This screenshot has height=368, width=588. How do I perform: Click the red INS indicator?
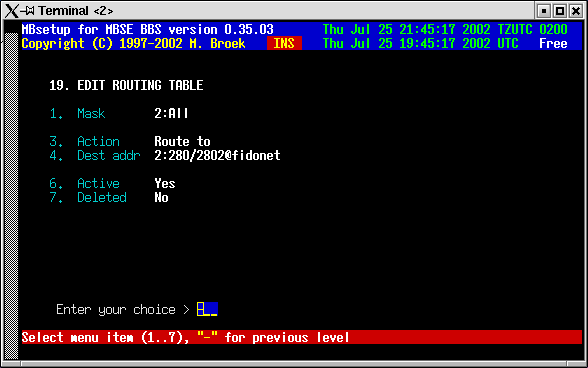tap(284, 43)
